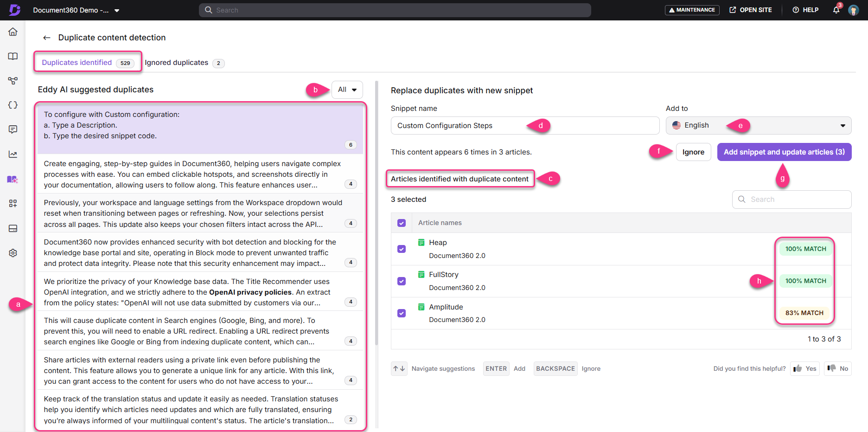Open the All suggestions filter dropdown

[x=347, y=90]
